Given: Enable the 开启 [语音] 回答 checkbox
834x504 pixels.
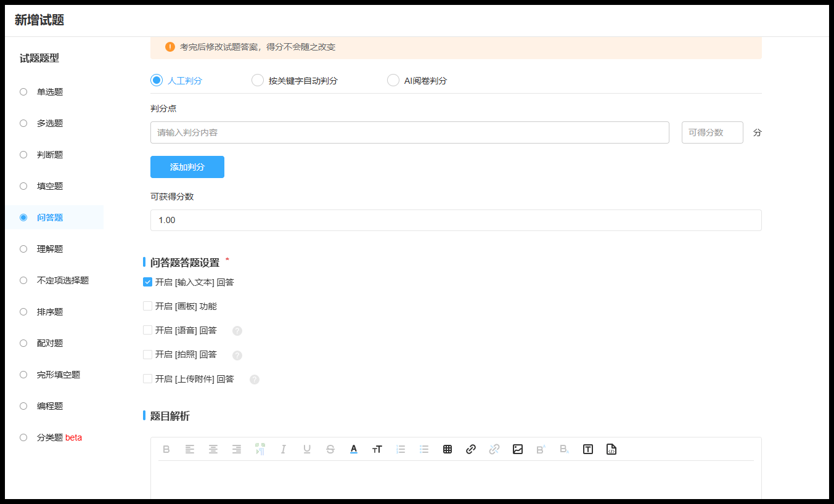Looking at the screenshot, I should point(147,330).
